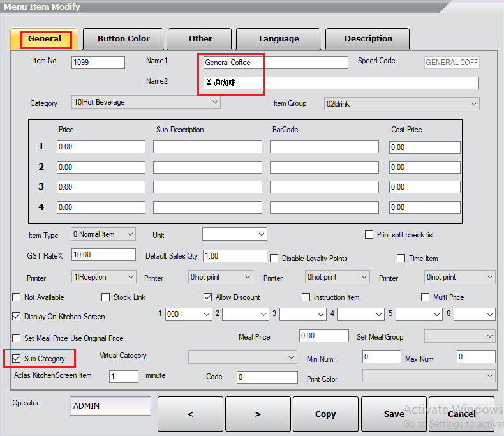Screen dimensions: 504x436
Task: Click the Name2 input field
Action: tap(341, 83)
